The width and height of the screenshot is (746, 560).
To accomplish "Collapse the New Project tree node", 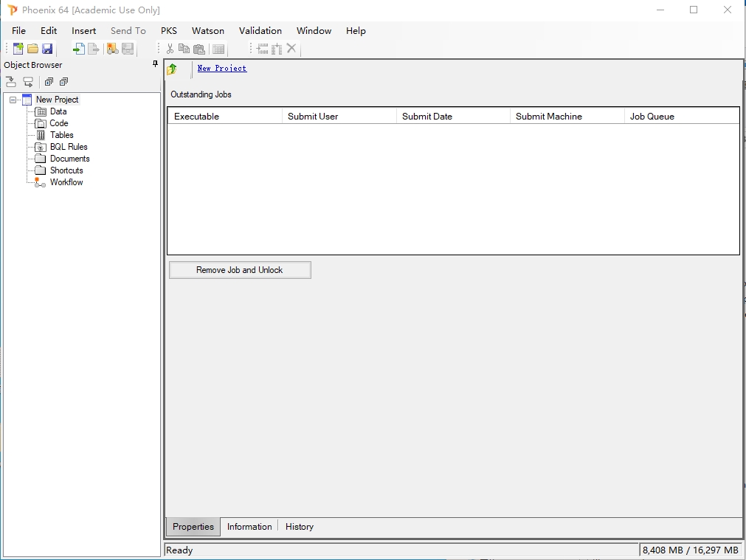I will point(13,100).
